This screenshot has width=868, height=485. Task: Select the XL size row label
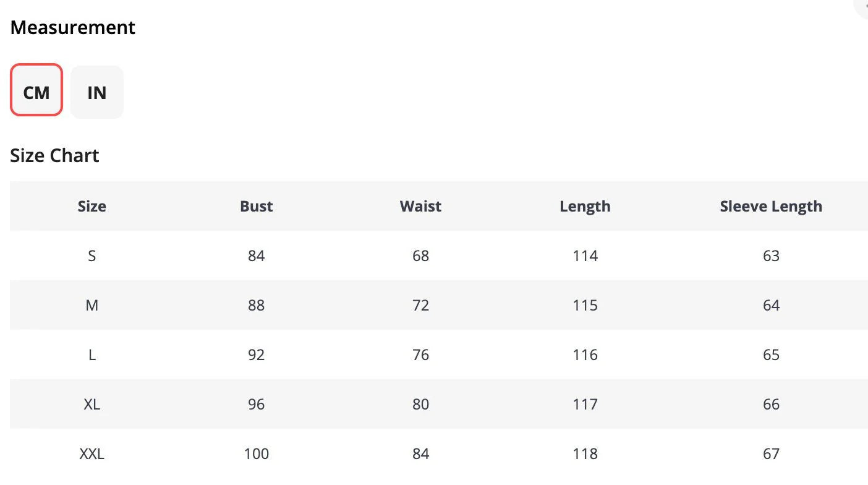coord(91,404)
